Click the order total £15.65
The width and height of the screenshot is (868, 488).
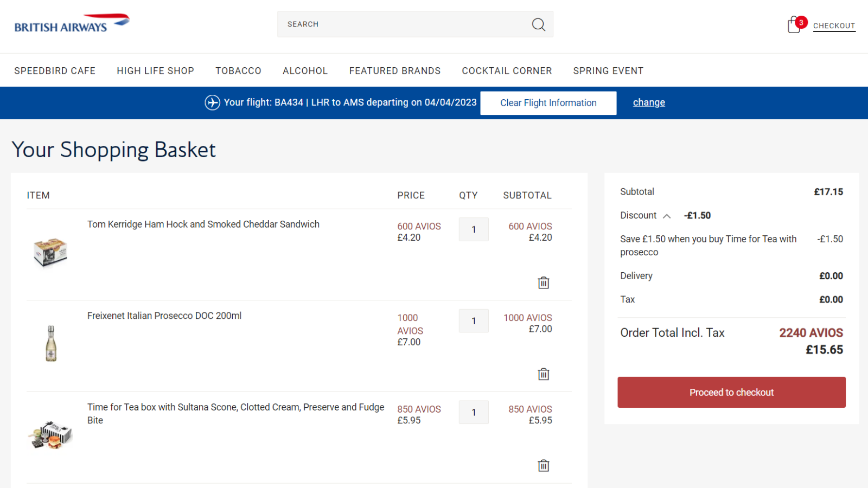824,350
